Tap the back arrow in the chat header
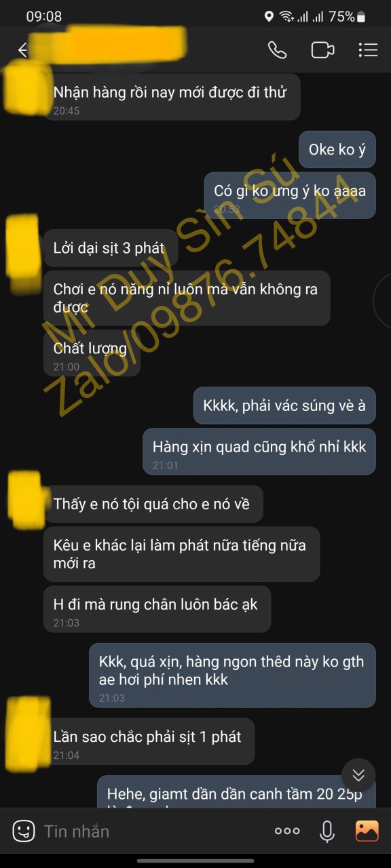The height and width of the screenshot is (868, 391). click(x=22, y=50)
